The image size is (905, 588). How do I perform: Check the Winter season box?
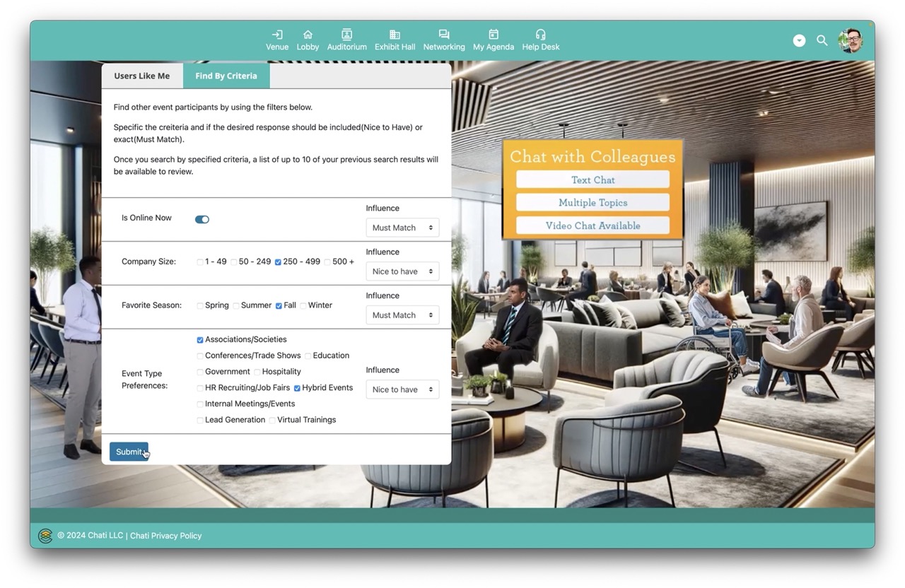click(x=303, y=306)
